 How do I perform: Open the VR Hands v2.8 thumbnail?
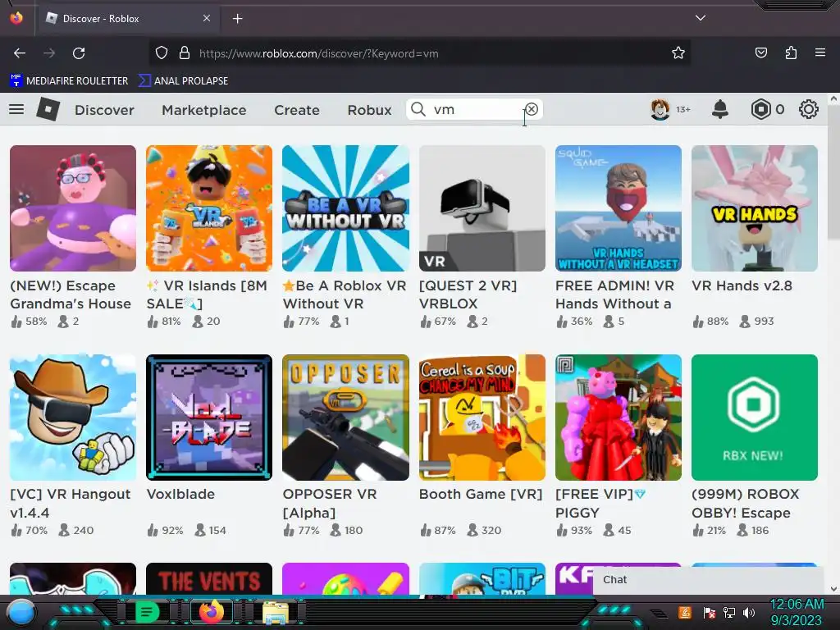point(755,208)
